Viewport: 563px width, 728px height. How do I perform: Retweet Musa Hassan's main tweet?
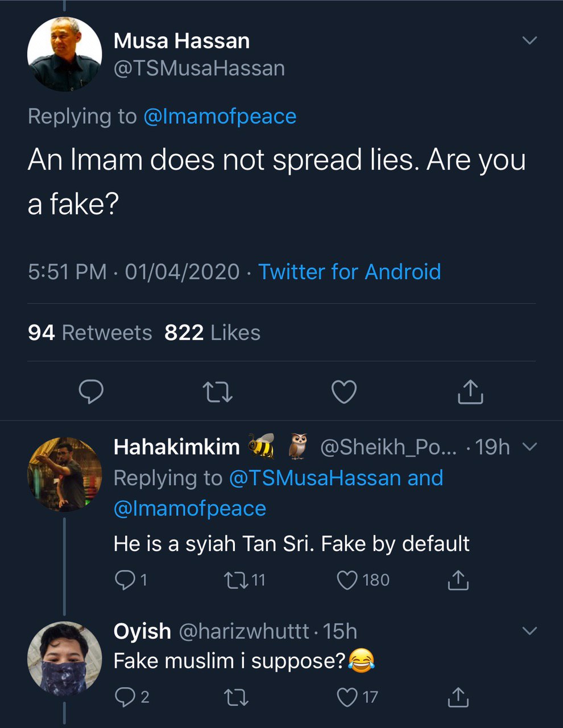[x=217, y=392]
